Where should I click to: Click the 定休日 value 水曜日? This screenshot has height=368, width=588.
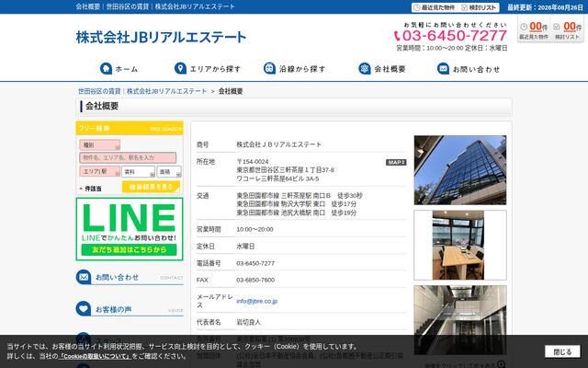click(245, 246)
